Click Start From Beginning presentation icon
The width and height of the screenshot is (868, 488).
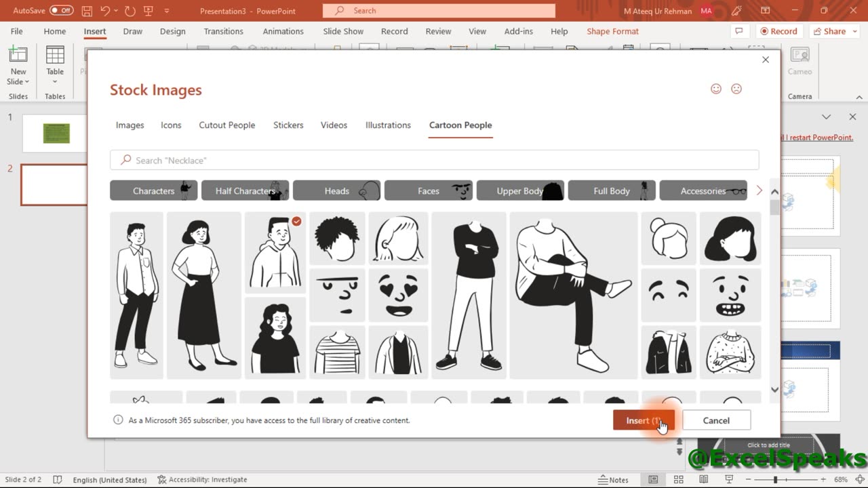coord(149,11)
